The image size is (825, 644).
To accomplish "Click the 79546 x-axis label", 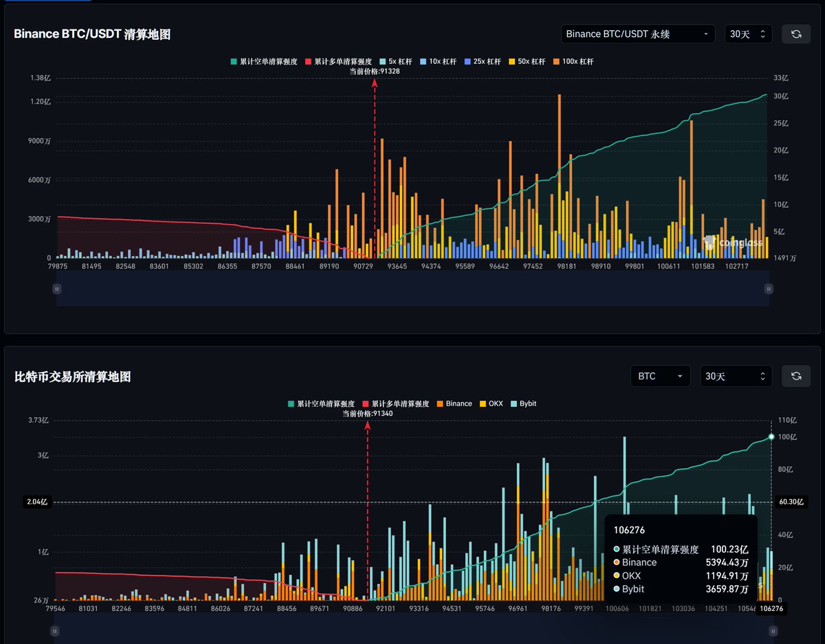I will pos(55,608).
